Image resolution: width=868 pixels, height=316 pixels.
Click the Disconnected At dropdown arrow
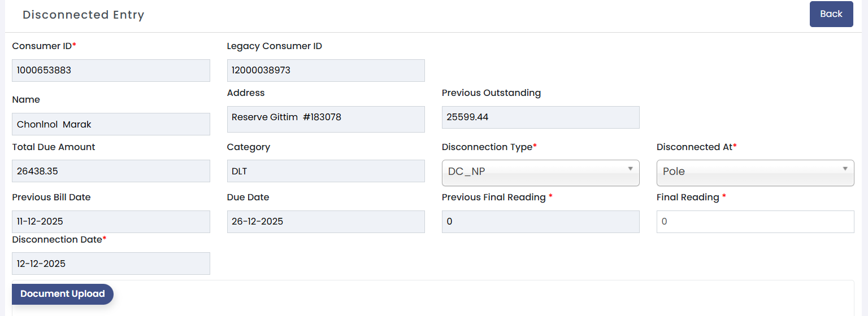point(845,169)
